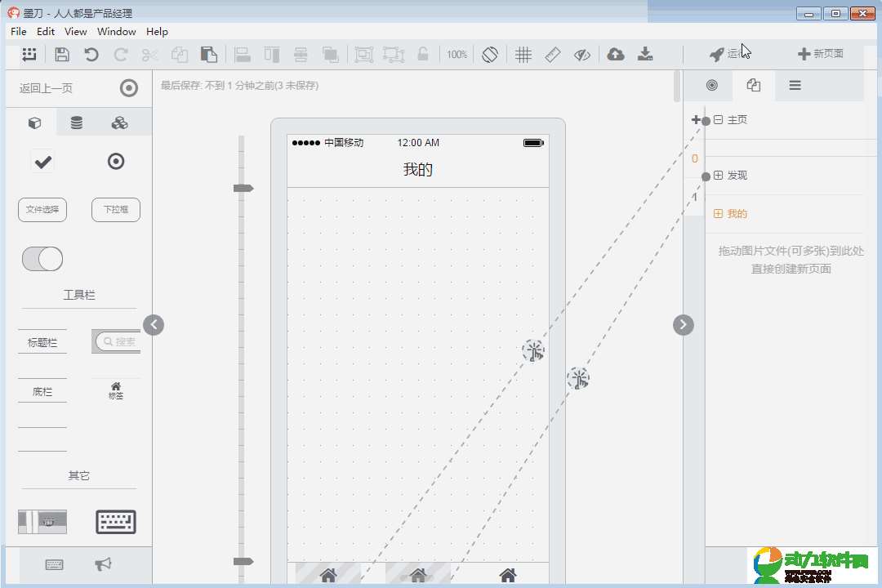Screen dimensions: 882x588
Task: Align widgets to the top edge
Action: click(x=272, y=55)
